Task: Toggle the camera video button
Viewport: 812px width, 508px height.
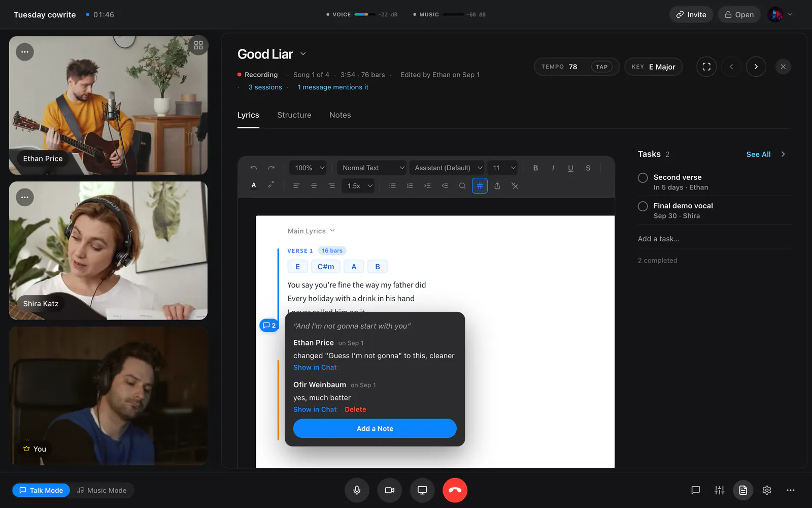Action: coord(389,490)
